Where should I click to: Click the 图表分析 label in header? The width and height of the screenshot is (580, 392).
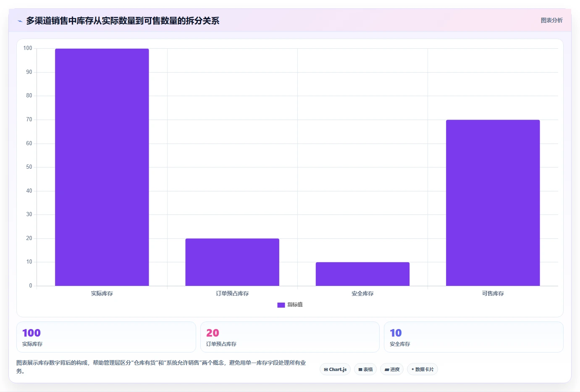point(551,20)
